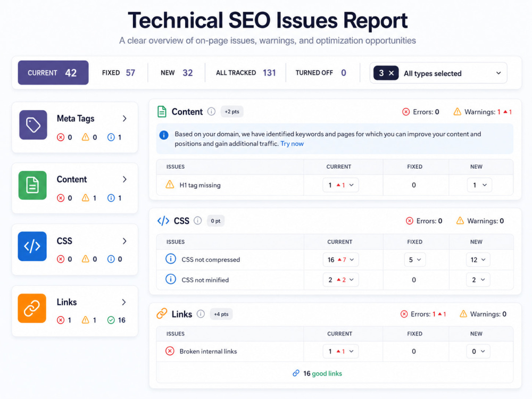Switch to the Fixed 57 tab
The height and width of the screenshot is (399, 532).
[x=119, y=72]
